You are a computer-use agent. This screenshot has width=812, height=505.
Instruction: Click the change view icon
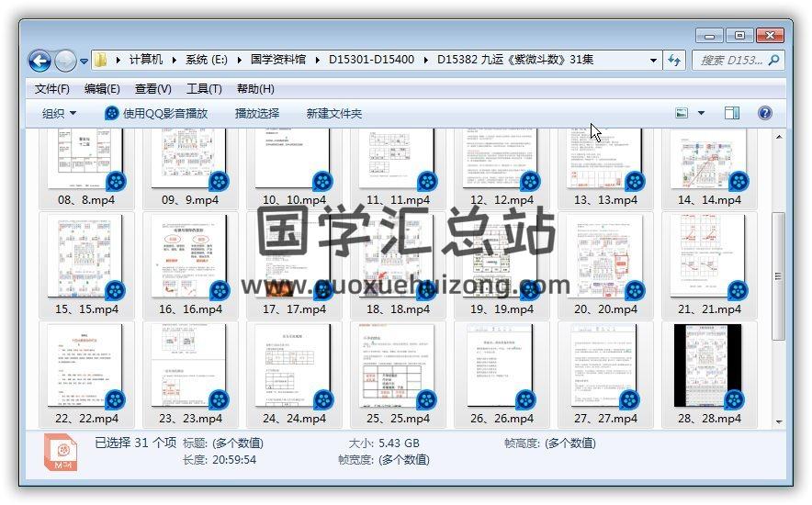682,113
